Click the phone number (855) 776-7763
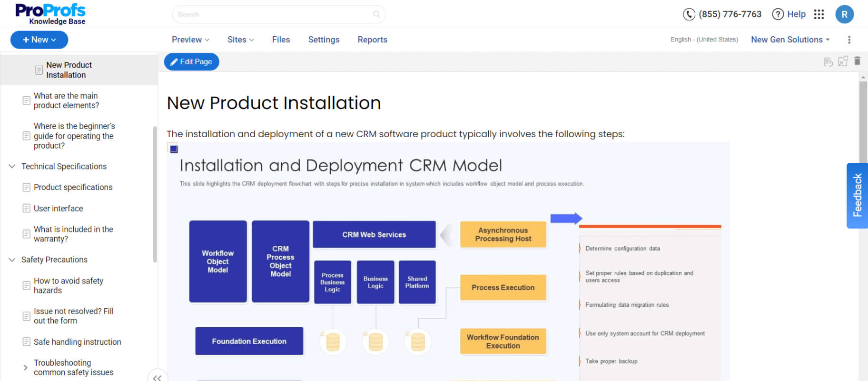This screenshot has width=868, height=381. [730, 14]
